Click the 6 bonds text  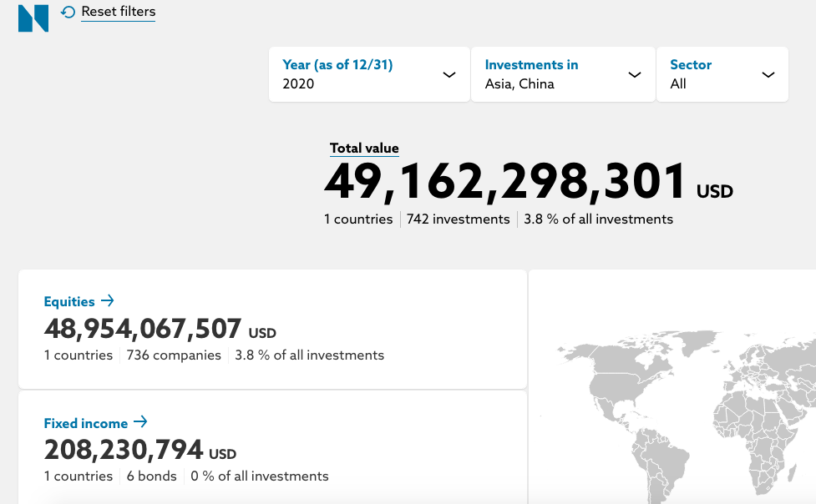[151, 476]
